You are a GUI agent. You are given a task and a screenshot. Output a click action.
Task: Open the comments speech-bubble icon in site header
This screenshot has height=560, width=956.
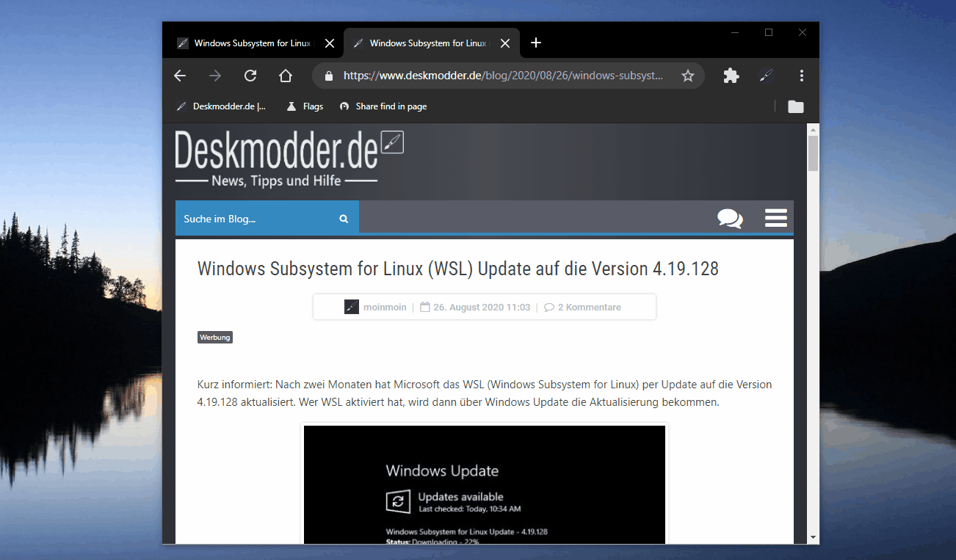[x=730, y=219]
